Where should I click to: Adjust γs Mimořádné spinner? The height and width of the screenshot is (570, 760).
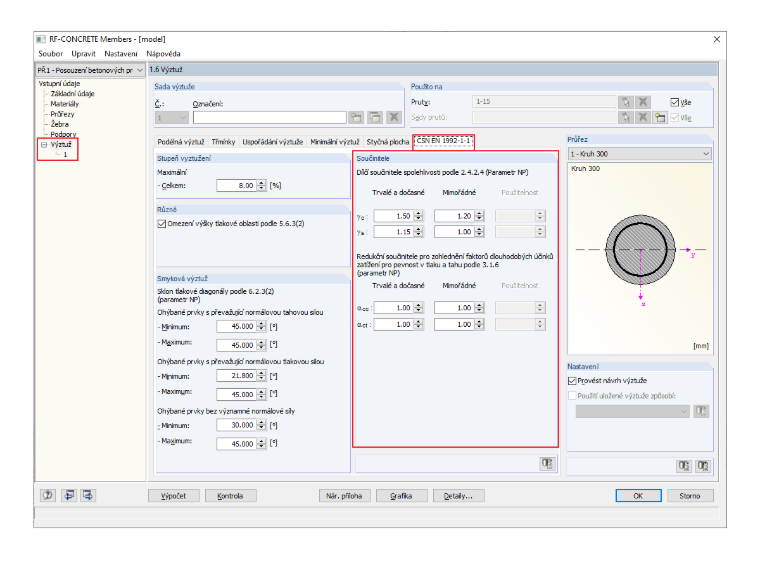pos(479,232)
